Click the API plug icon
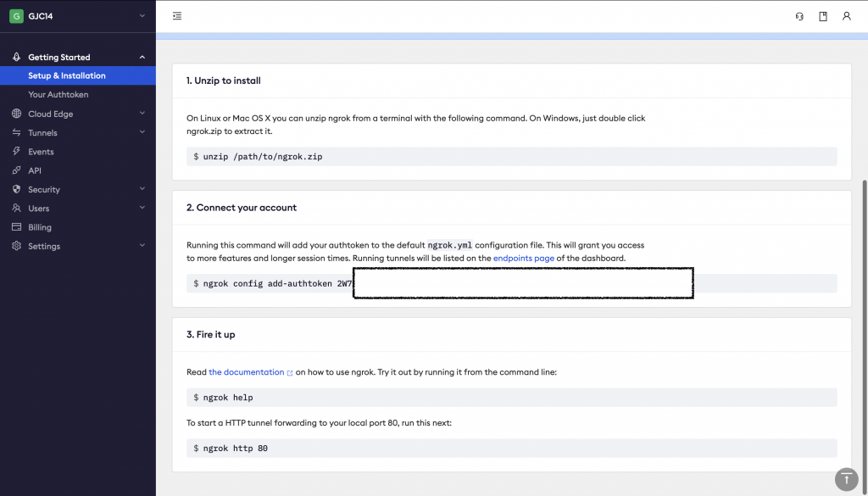 [17, 170]
